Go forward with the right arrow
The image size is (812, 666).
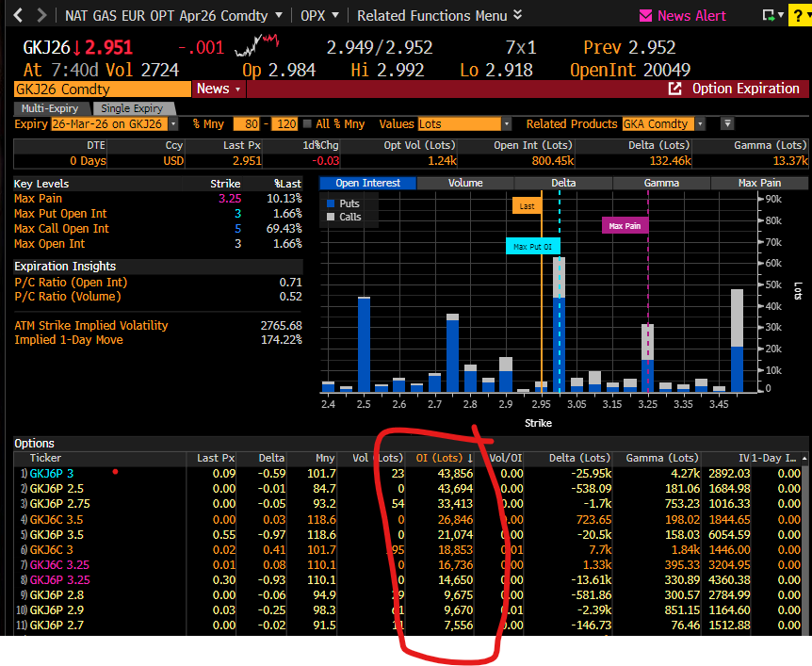(x=41, y=15)
